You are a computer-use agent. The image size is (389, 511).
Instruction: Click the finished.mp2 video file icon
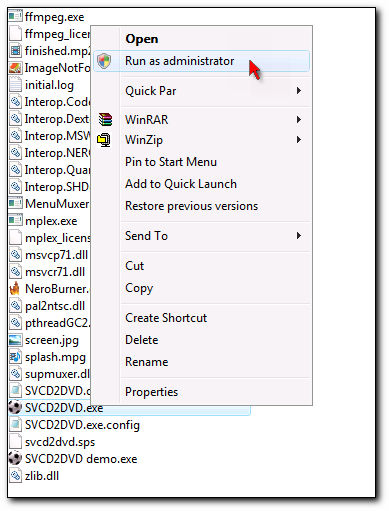click(x=15, y=50)
